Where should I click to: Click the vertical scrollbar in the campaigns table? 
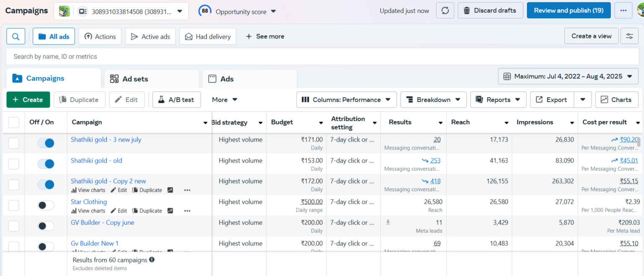pyautogui.click(x=639, y=143)
